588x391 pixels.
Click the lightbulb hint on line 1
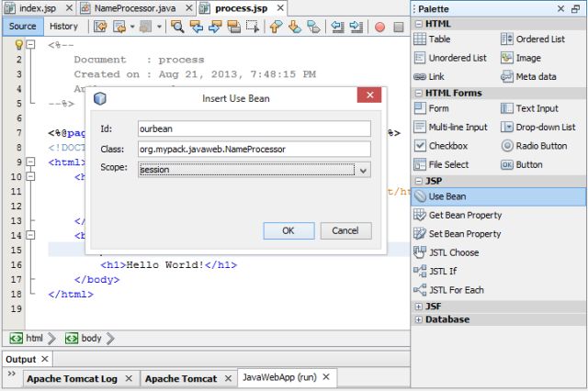click(x=18, y=45)
